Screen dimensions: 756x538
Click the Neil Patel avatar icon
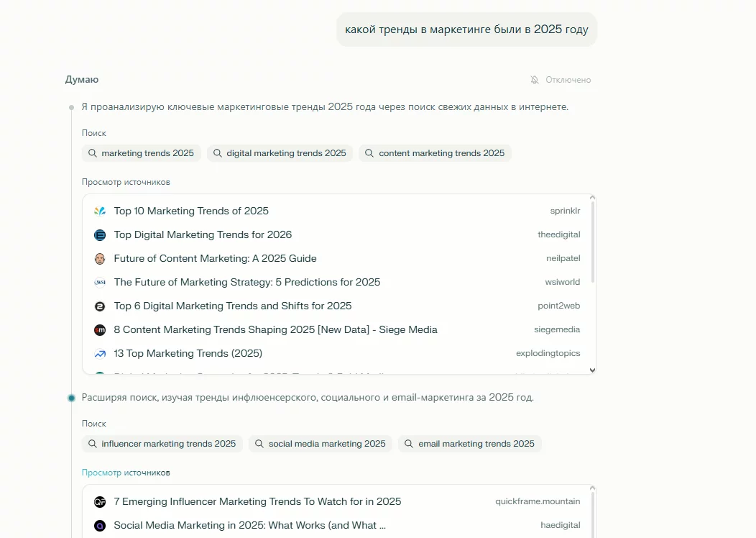point(100,259)
